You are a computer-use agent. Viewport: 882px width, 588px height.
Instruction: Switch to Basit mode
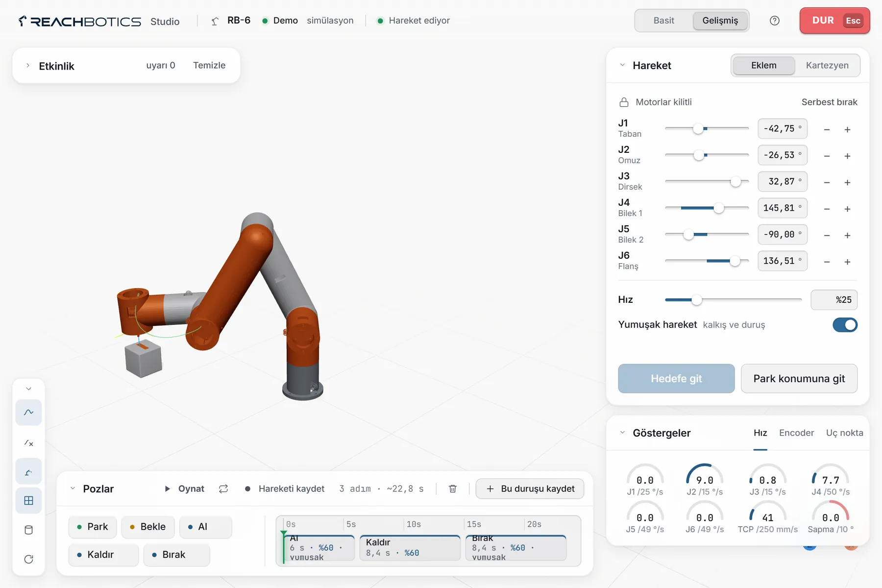click(663, 21)
